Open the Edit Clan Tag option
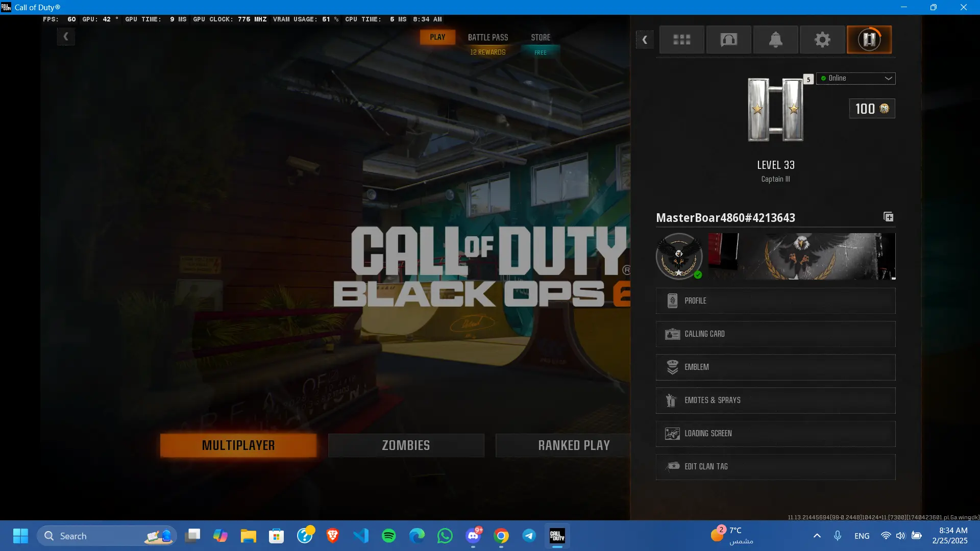 click(x=775, y=467)
